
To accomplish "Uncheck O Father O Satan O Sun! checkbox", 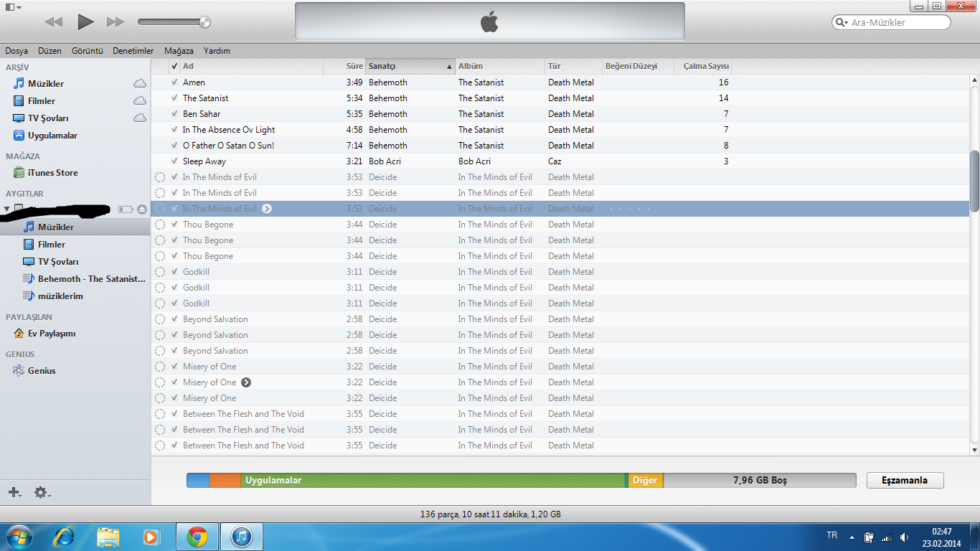I will click(174, 146).
